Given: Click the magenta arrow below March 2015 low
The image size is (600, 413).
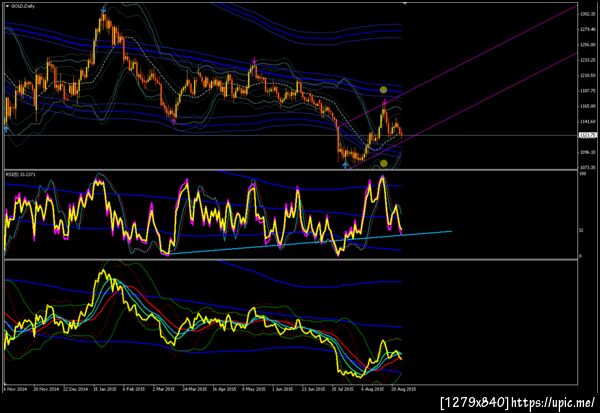Looking at the screenshot, I should tap(173, 121).
